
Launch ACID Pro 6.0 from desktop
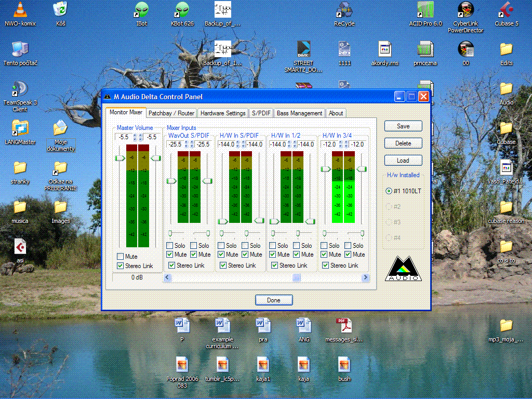[x=425, y=14]
